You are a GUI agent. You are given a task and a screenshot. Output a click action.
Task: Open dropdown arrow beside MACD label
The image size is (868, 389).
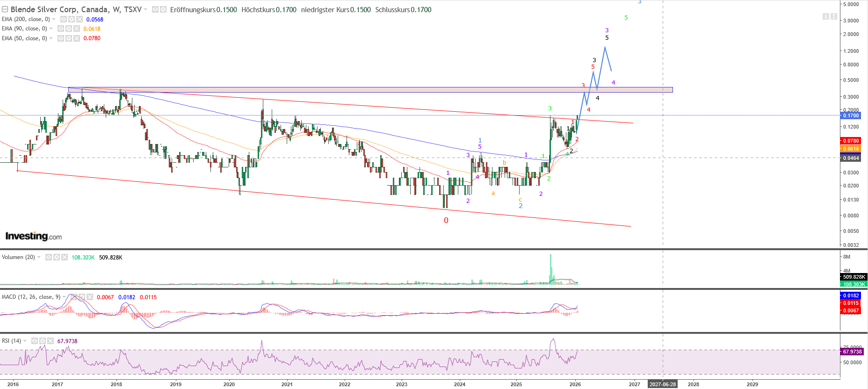(65, 297)
